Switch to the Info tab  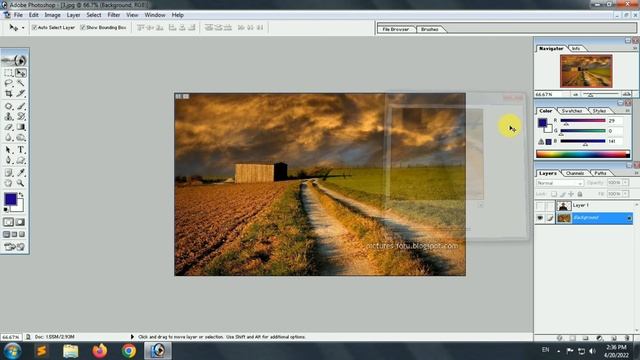click(576, 48)
